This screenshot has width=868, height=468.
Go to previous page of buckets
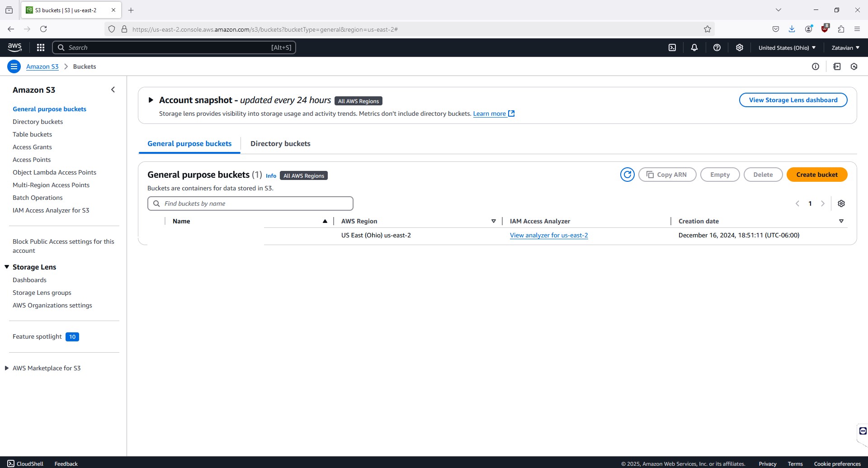click(x=797, y=203)
